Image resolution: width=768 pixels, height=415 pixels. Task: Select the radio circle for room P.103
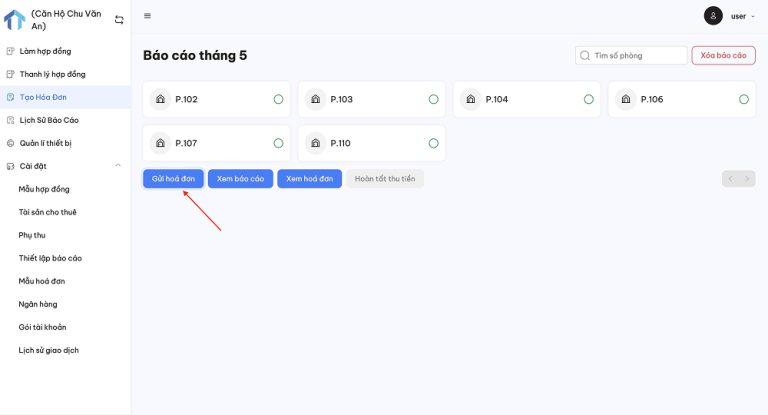tap(433, 99)
